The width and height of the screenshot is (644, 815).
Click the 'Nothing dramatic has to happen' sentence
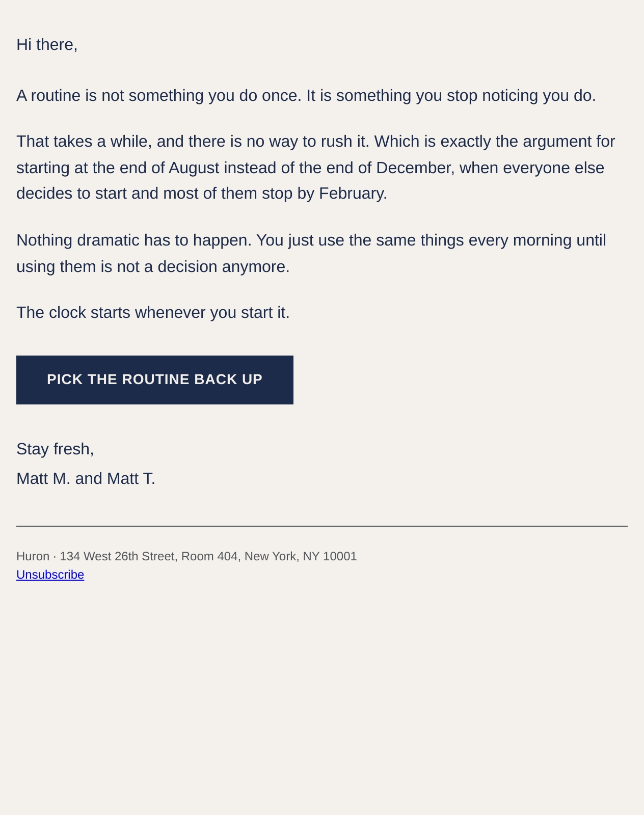point(134,240)
